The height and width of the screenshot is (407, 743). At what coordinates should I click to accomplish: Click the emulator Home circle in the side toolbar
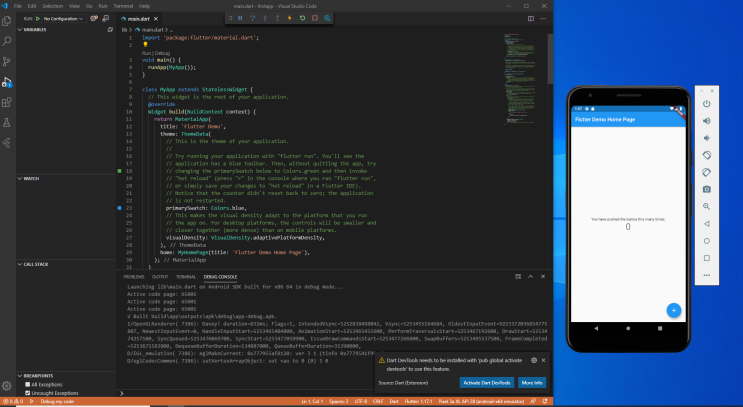point(707,241)
